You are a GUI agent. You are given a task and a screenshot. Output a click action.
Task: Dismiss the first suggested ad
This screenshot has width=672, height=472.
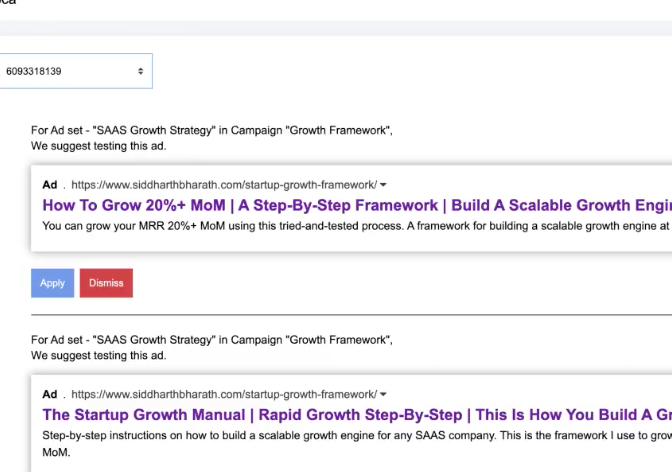pos(106,283)
